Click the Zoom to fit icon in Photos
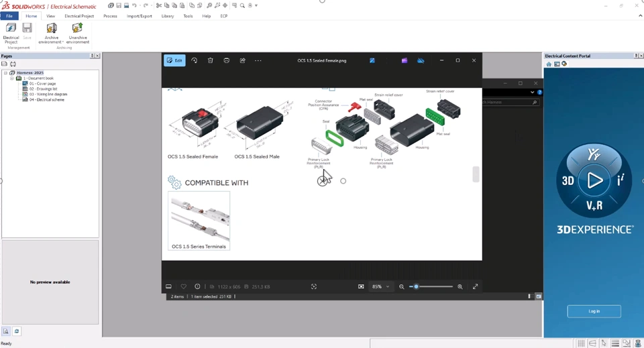This screenshot has height=348, width=644. 314,286
